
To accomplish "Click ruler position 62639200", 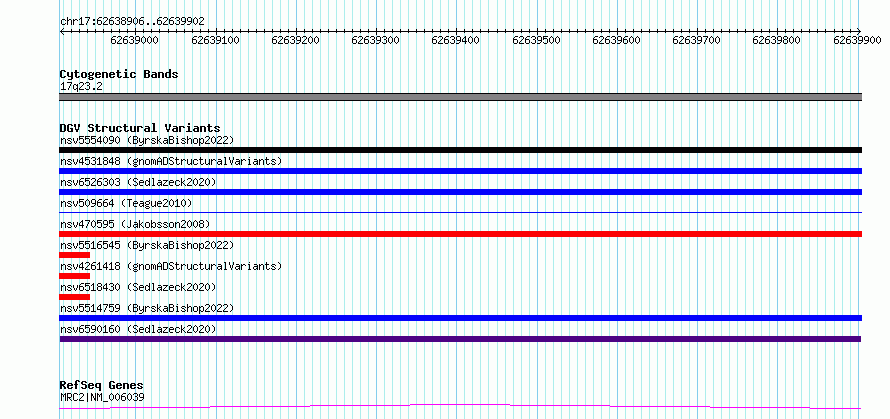I will (296, 40).
